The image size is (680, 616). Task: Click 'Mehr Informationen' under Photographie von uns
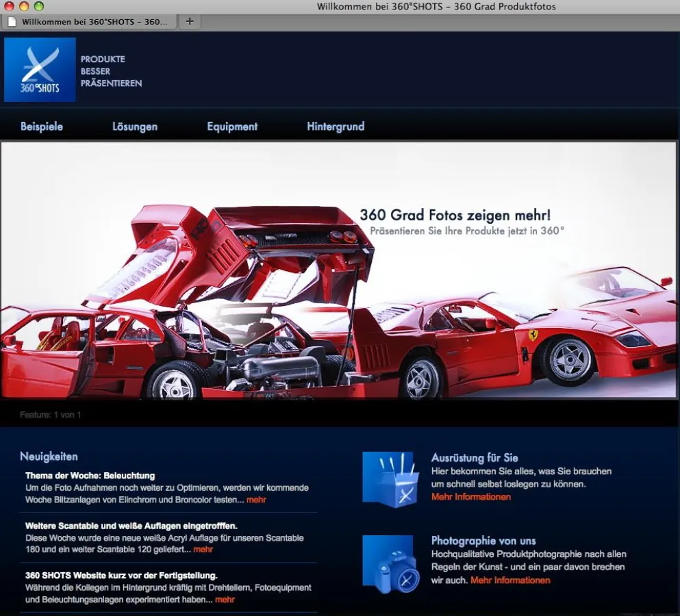pyautogui.click(x=510, y=580)
